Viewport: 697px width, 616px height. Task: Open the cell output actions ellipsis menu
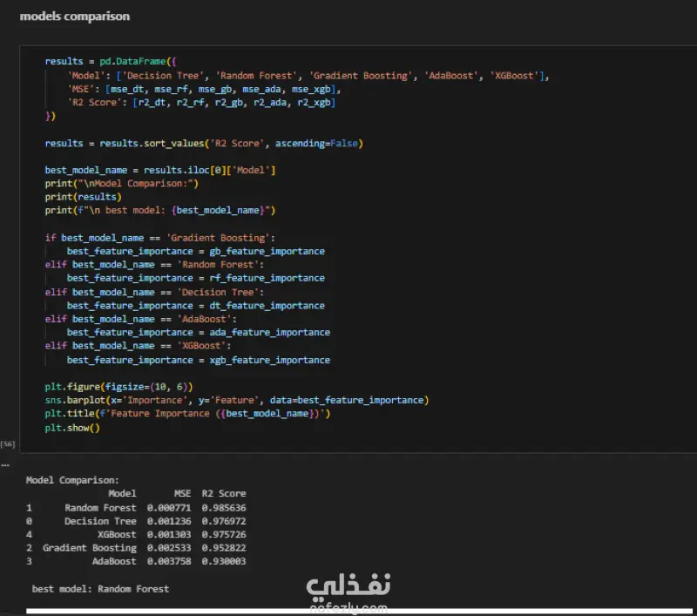pyautogui.click(x=6, y=464)
